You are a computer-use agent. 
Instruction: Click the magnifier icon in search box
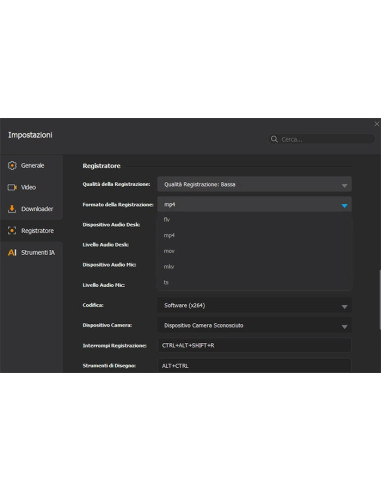pyautogui.click(x=274, y=139)
